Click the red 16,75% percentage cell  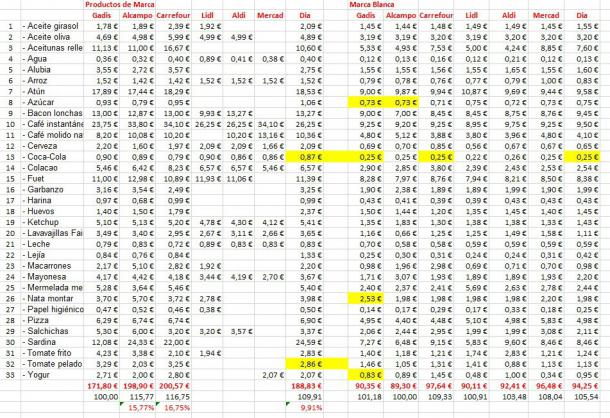[x=173, y=408]
